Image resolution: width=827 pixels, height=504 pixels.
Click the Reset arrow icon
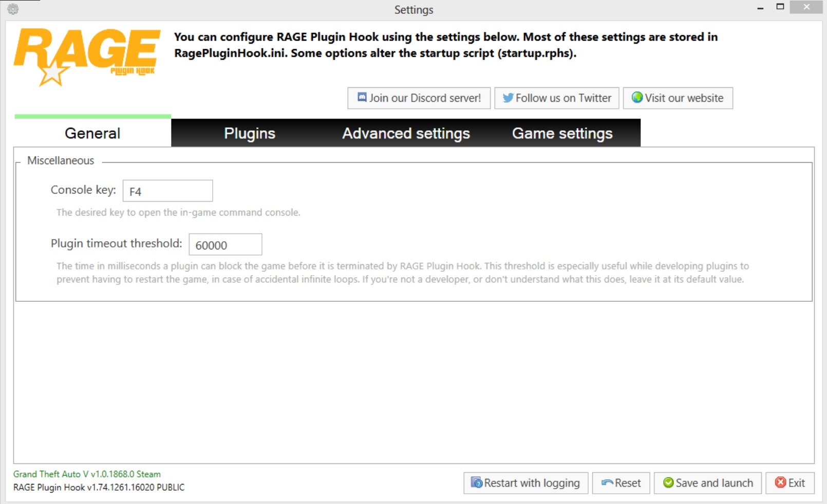(x=607, y=482)
